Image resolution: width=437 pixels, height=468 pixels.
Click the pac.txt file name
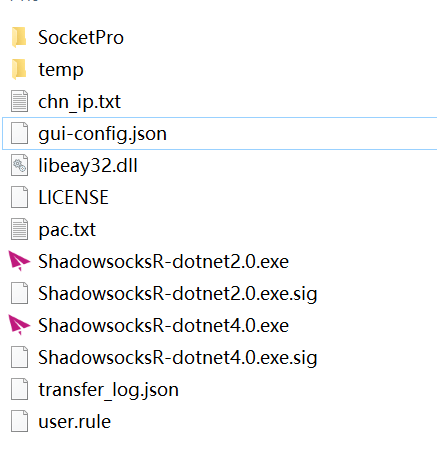point(67,230)
